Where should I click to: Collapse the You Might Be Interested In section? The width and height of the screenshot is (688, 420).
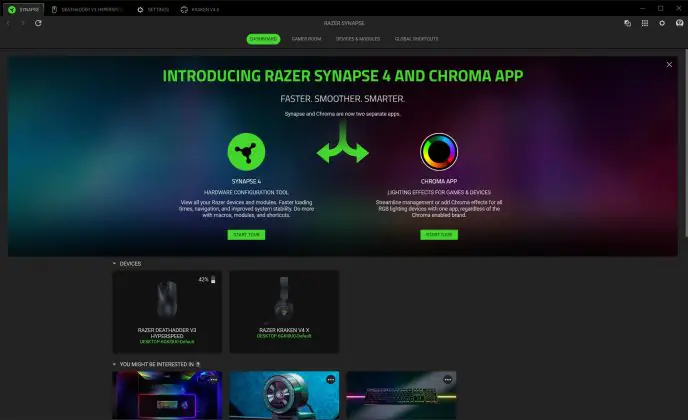click(x=114, y=364)
